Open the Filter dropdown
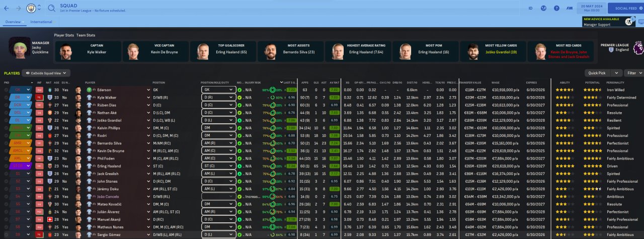Image resolution: width=644 pixels, height=239 pixels. (633, 73)
